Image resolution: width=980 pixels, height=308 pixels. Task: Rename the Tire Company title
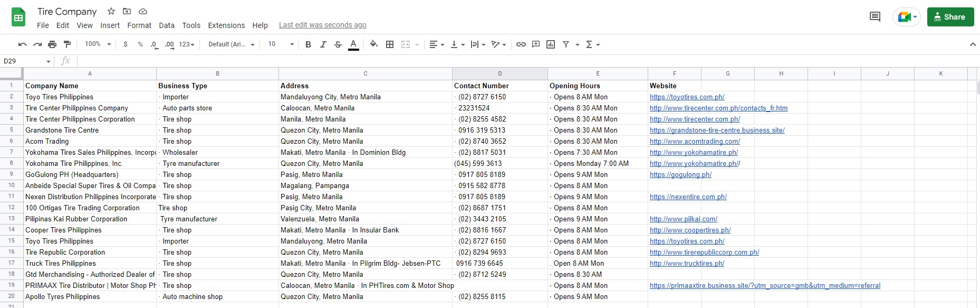point(67,11)
